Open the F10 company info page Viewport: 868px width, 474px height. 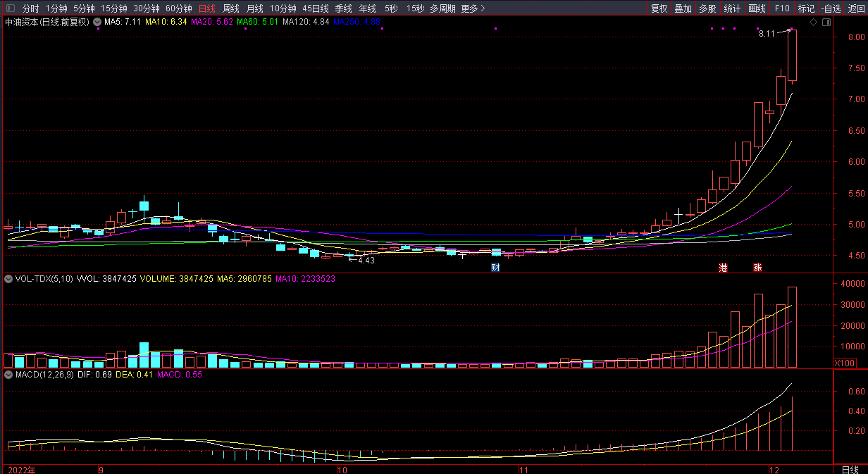(x=781, y=8)
